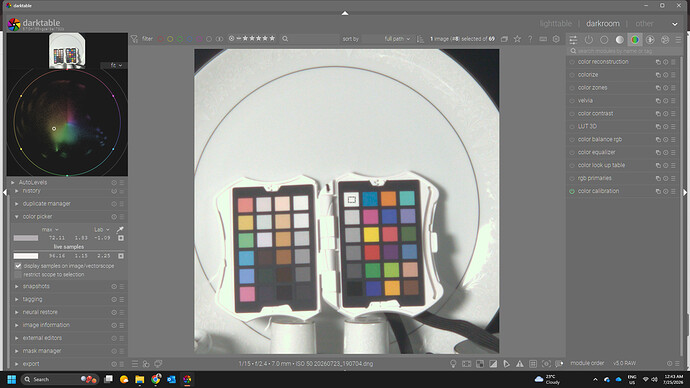690x388 pixels.
Task: Click the star rating toggle in top bar
Action: click(518, 39)
